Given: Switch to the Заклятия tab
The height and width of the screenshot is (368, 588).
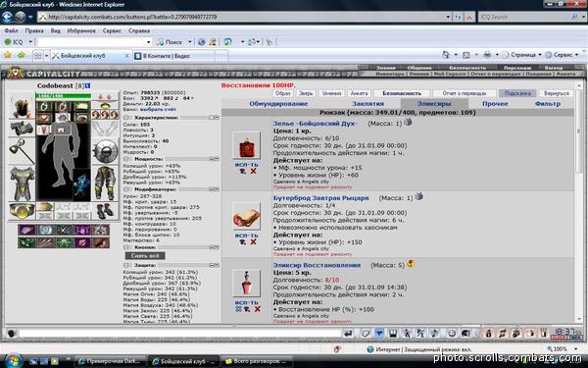Looking at the screenshot, I should click(x=367, y=104).
